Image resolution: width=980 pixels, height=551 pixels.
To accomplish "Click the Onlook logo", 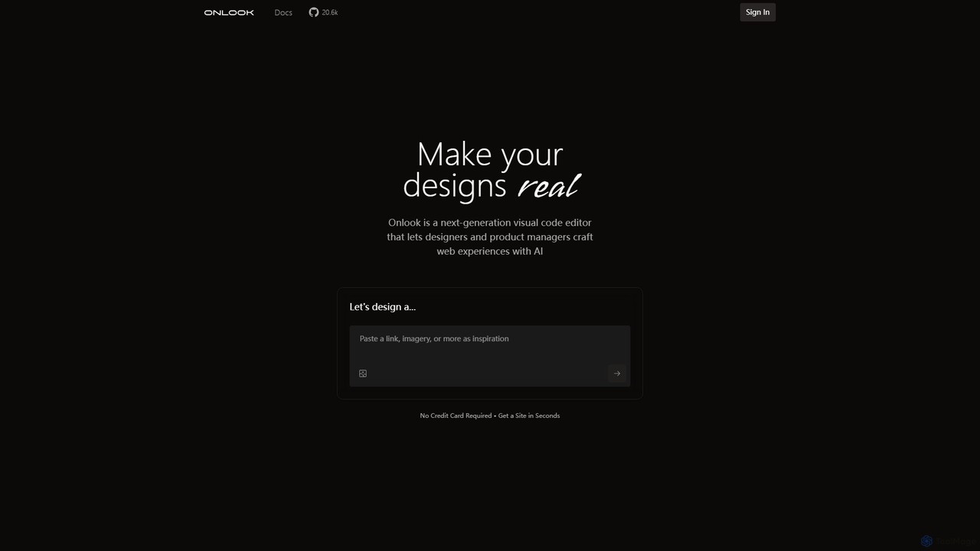I will point(229,12).
